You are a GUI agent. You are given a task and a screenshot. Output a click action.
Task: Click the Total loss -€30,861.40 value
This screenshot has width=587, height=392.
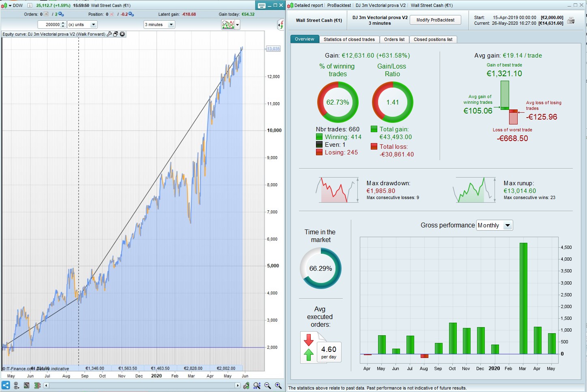397,154
